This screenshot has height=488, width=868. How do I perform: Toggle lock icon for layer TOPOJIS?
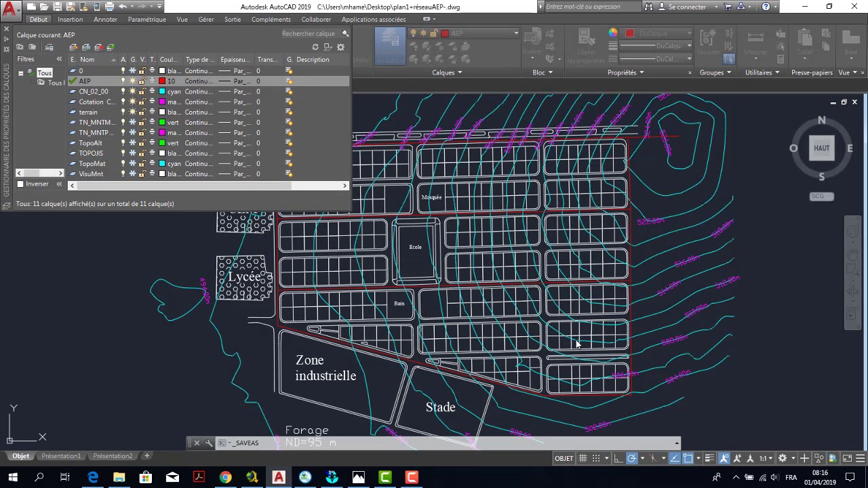point(142,153)
